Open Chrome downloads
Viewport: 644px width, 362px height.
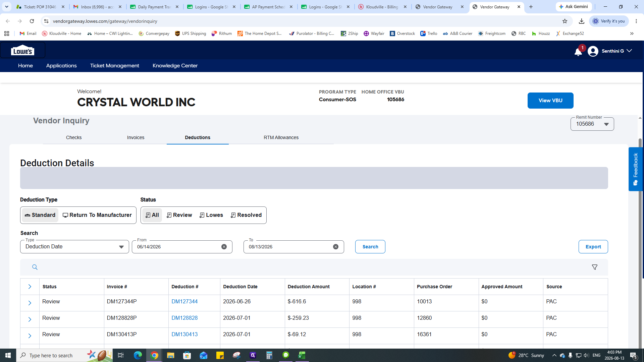pos(582,21)
